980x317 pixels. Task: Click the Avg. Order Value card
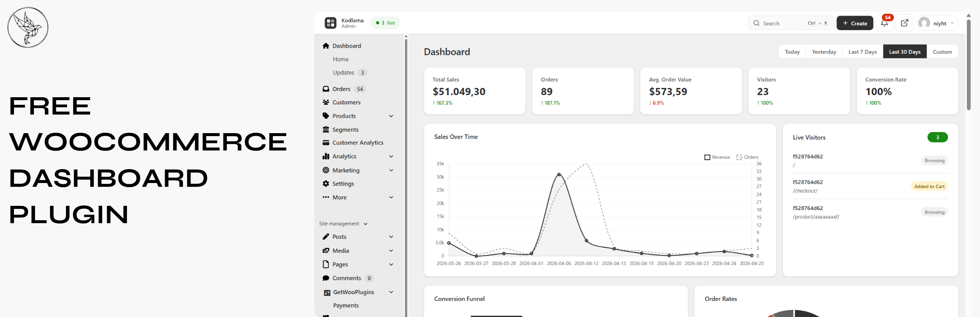tap(691, 91)
